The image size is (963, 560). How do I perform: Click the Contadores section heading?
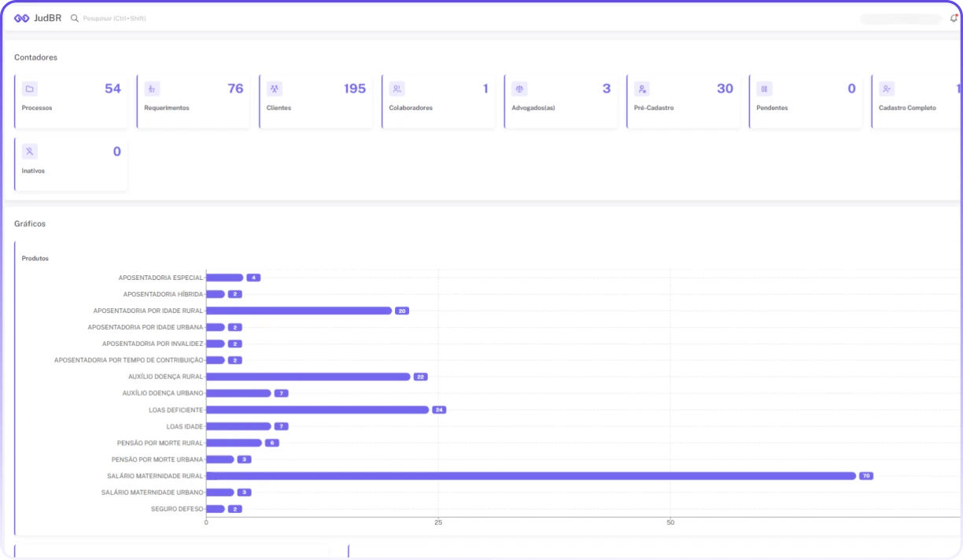click(35, 57)
